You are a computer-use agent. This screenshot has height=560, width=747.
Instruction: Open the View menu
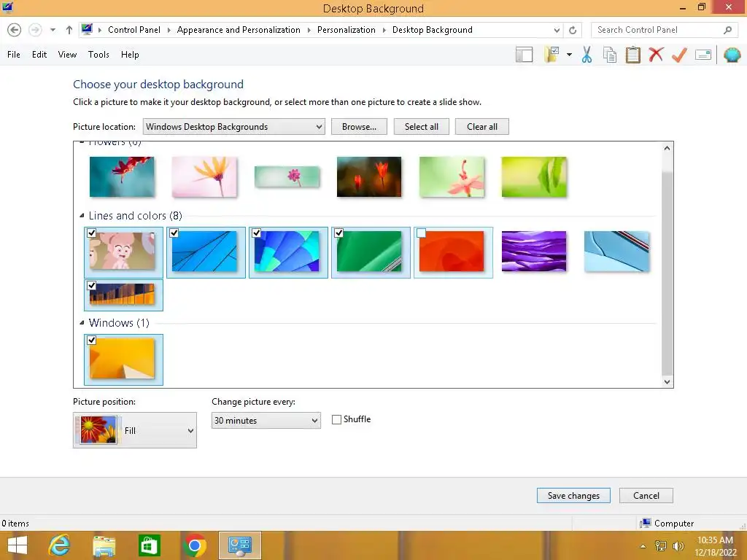[x=67, y=55]
